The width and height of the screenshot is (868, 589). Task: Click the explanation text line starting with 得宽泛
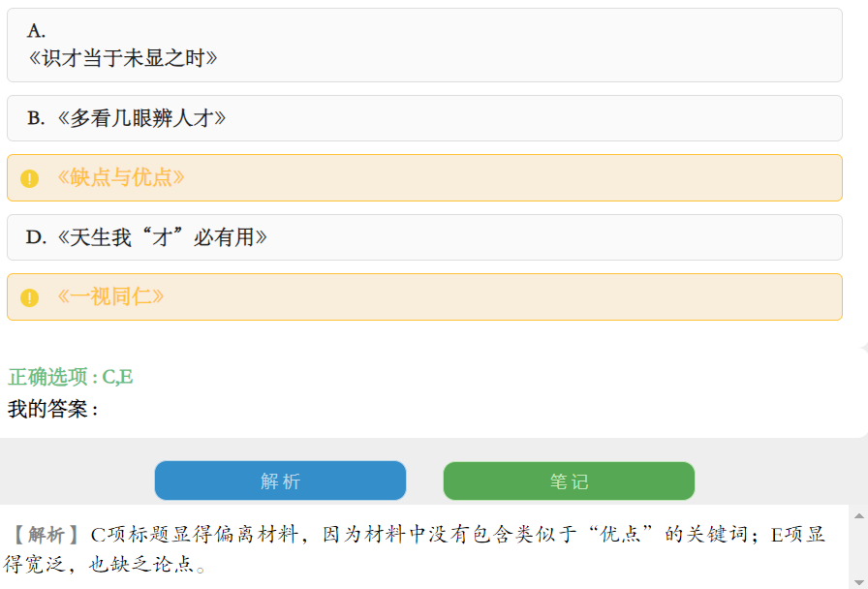[107, 564]
